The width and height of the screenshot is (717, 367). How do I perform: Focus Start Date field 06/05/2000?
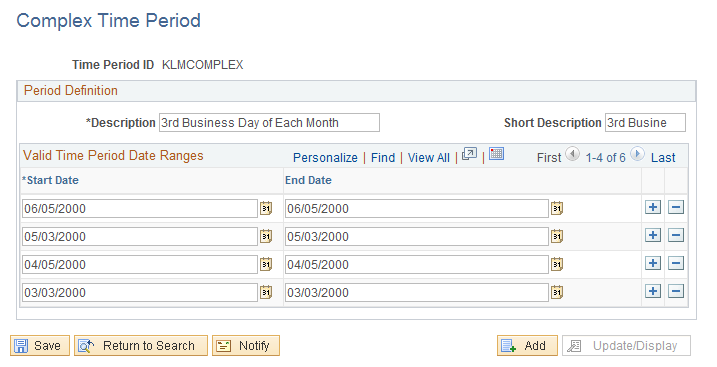click(140, 208)
